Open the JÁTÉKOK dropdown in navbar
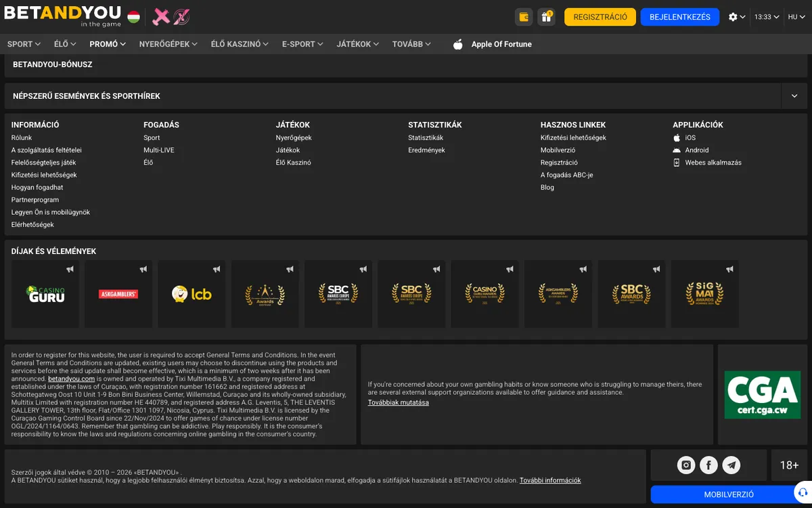This screenshot has width=812, height=508. coord(358,44)
